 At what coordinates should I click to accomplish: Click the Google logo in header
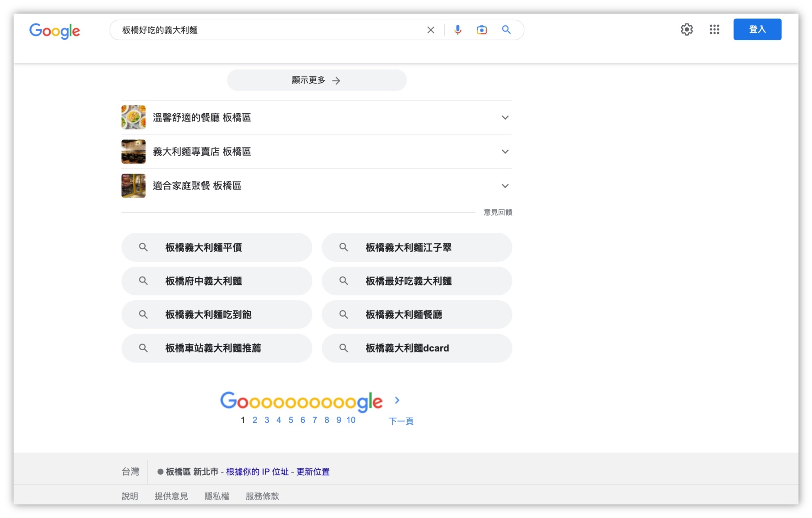click(x=55, y=30)
